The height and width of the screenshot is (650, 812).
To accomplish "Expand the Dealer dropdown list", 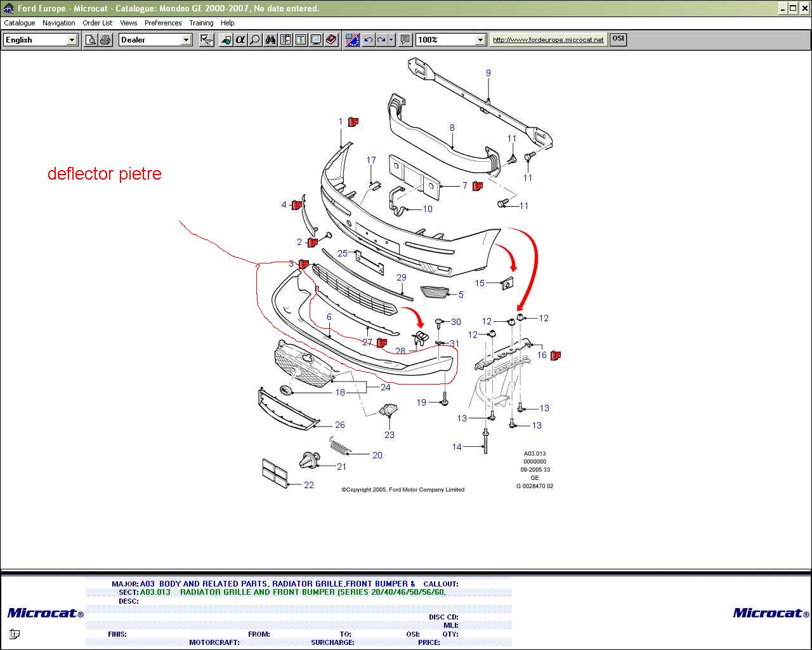I will (186, 40).
